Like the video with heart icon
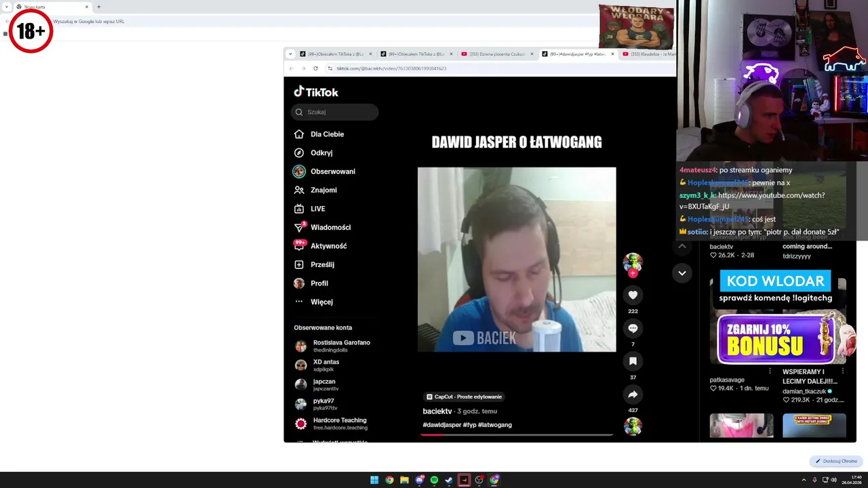Screen dimensions: 868x488 pos(633,295)
